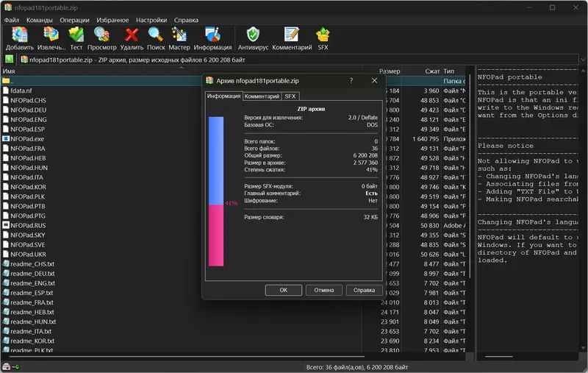Open the Просмотр (View) tool
The image size is (588, 373).
(101, 35)
